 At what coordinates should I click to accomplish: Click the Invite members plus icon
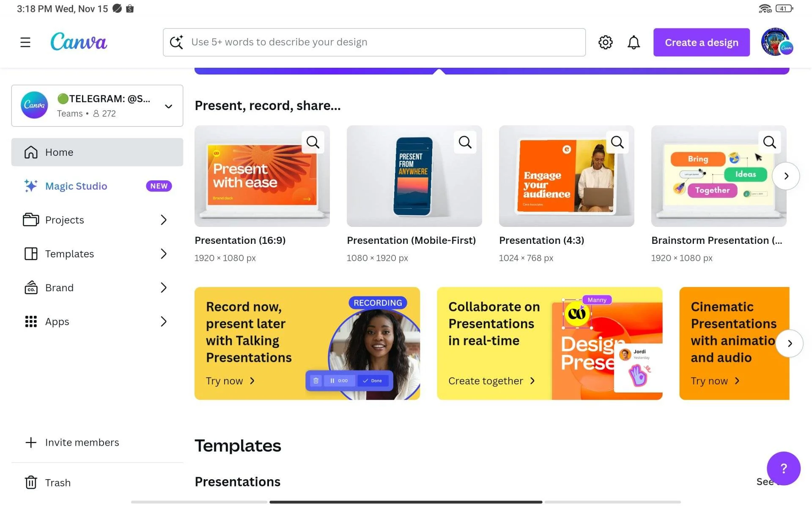31,442
